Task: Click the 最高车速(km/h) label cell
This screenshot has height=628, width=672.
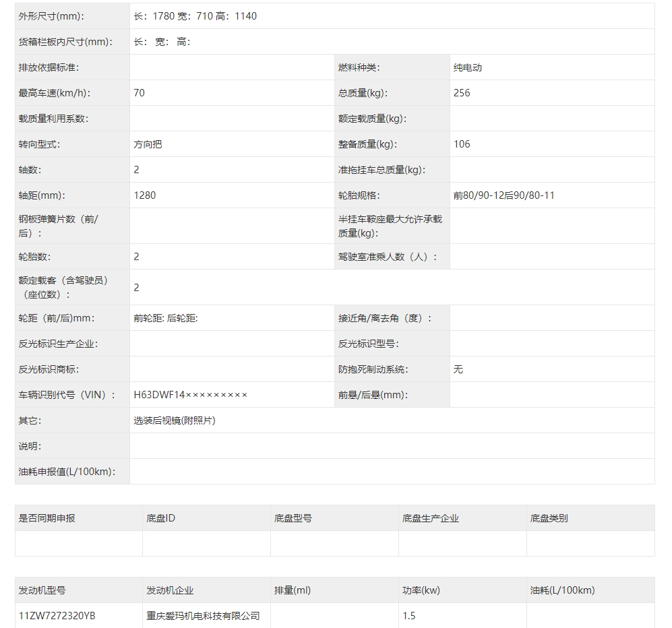Action: click(55, 93)
